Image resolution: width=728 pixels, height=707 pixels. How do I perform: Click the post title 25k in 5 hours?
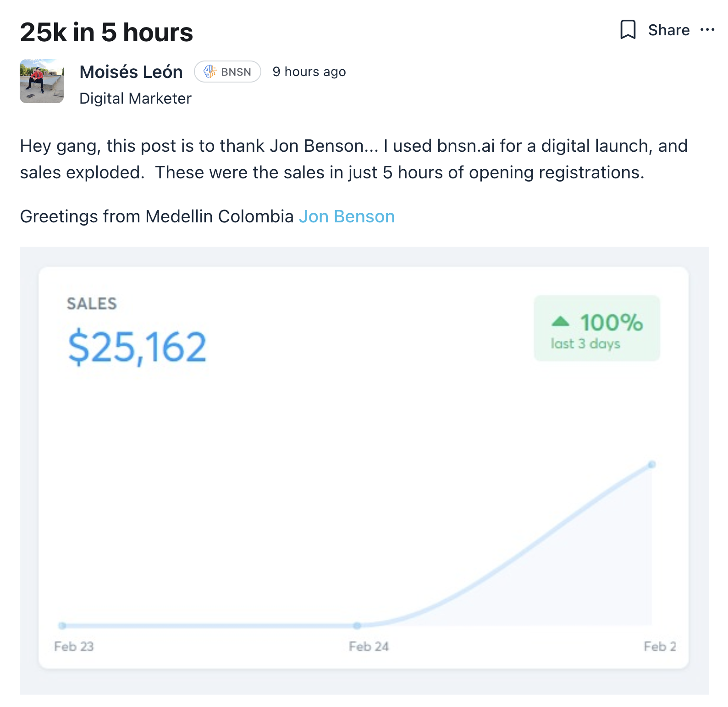coord(106,32)
